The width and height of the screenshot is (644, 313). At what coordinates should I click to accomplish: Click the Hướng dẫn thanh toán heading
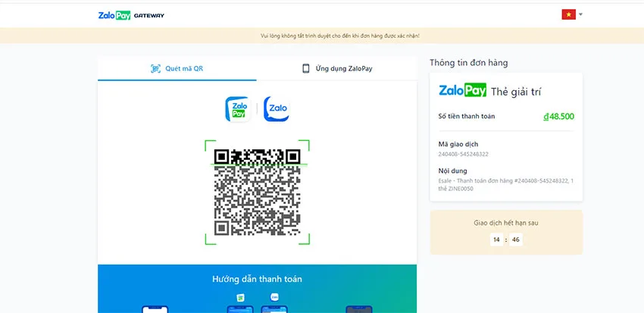[x=257, y=280]
